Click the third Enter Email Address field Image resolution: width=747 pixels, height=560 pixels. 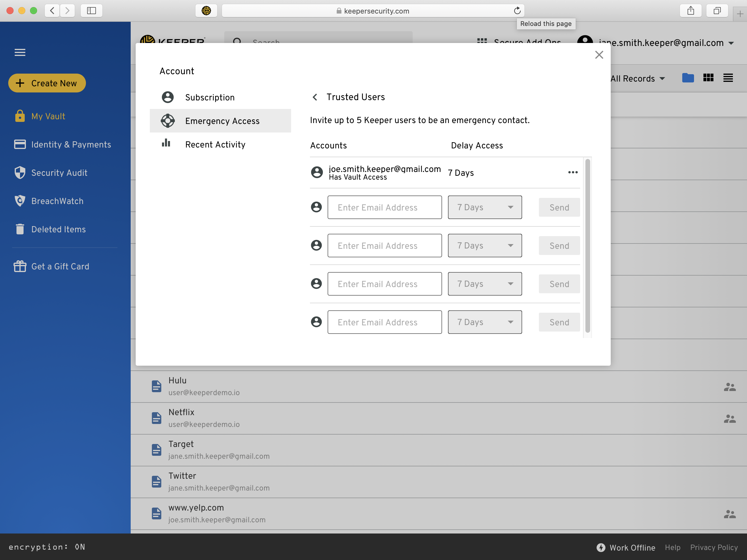384,284
